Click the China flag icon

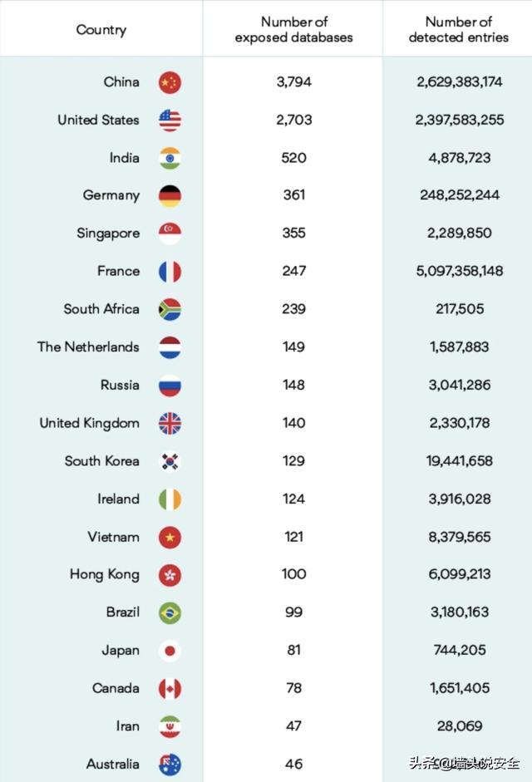(x=170, y=82)
